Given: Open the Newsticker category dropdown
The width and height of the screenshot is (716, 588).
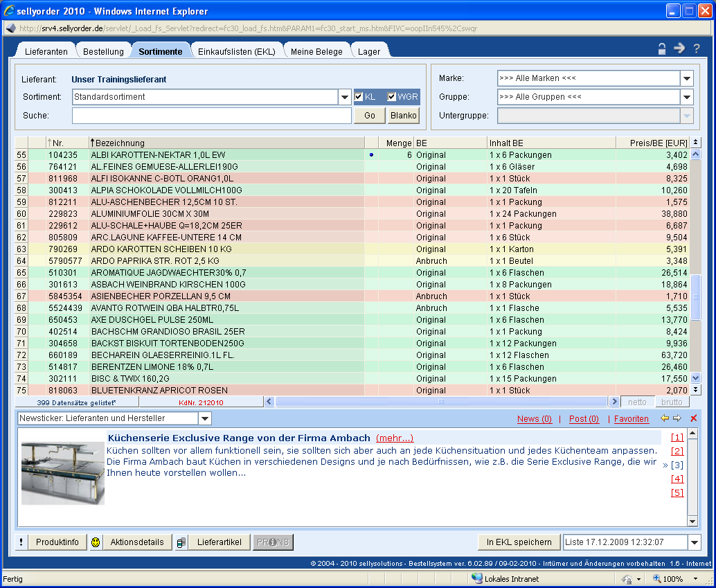Looking at the screenshot, I should point(204,418).
